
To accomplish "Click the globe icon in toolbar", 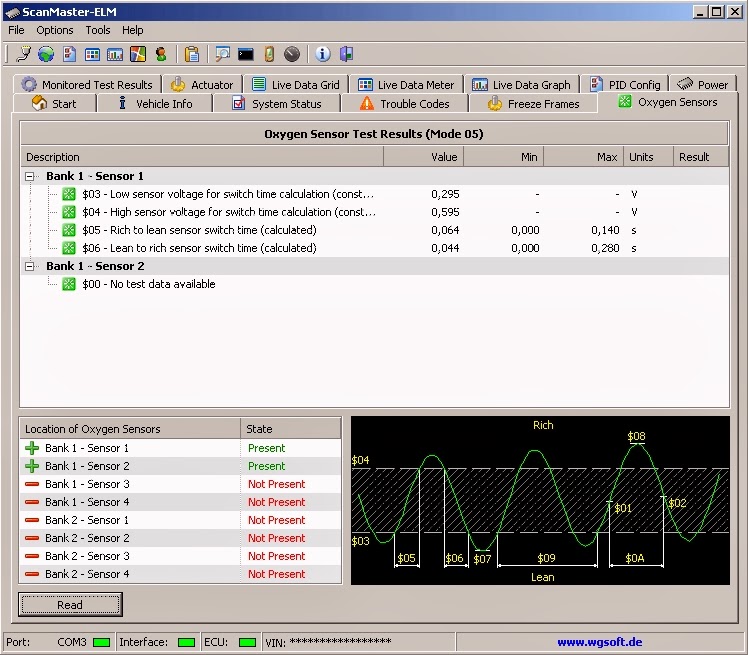I will tap(46, 54).
